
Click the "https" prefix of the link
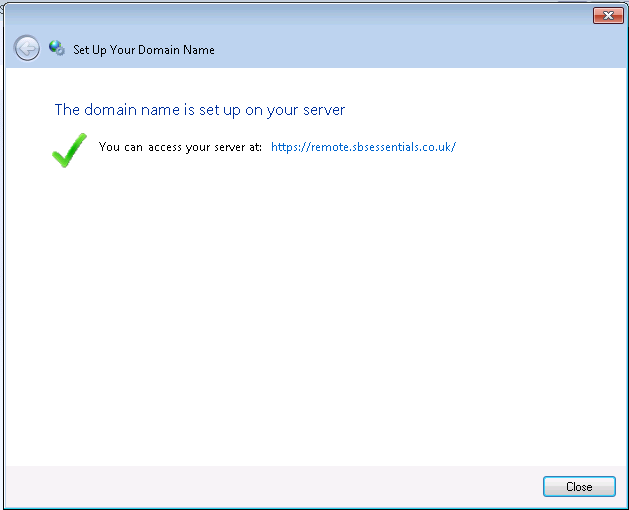click(284, 147)
